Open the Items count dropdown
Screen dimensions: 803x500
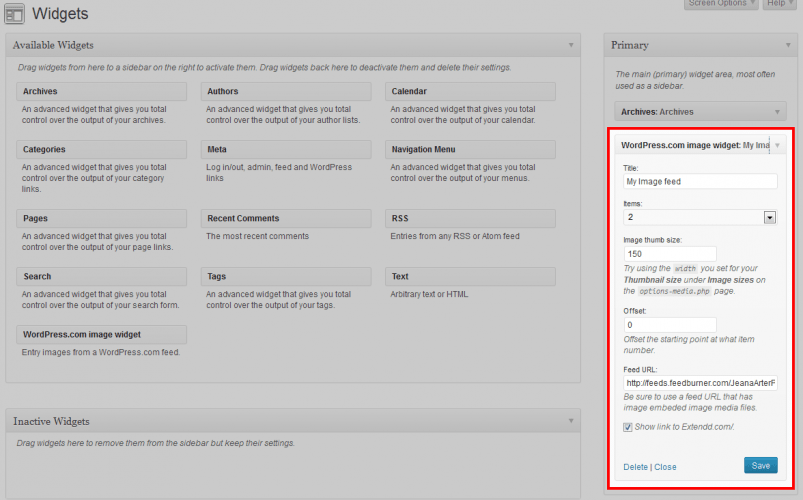click(770, 217)
